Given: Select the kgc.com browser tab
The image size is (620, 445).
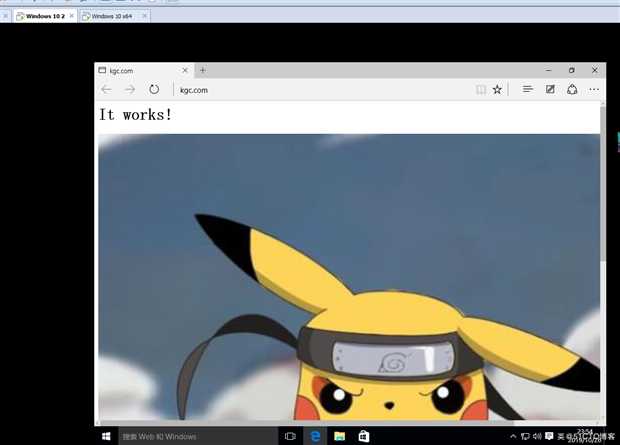Looking at the screenshot, I should tap(144, 70).
